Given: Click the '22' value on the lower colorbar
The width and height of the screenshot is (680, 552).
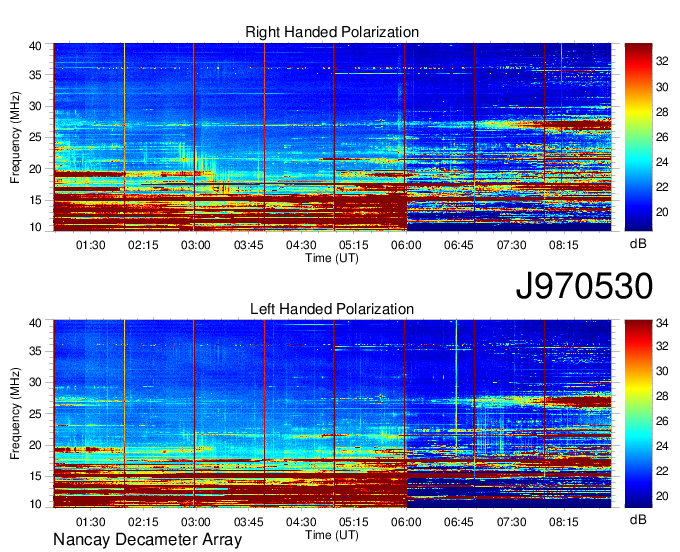Looking at the screenshot, I should (662, 471).
